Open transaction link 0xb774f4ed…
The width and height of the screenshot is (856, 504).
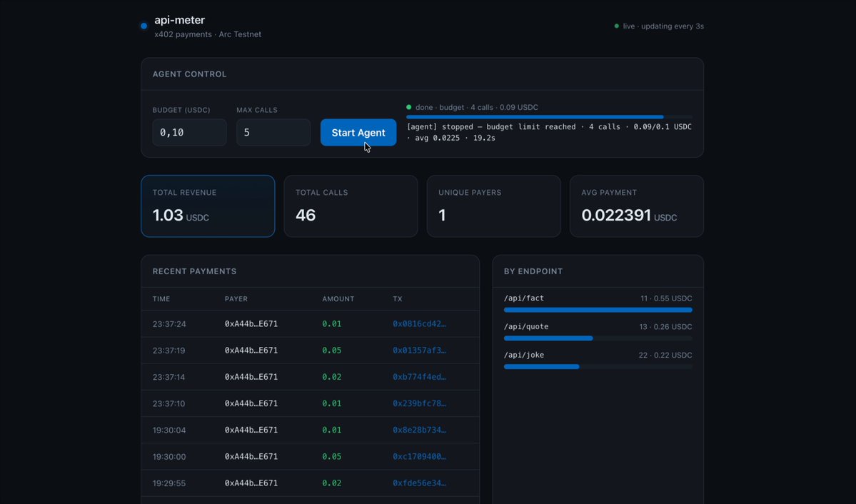(x=419, y=377)
